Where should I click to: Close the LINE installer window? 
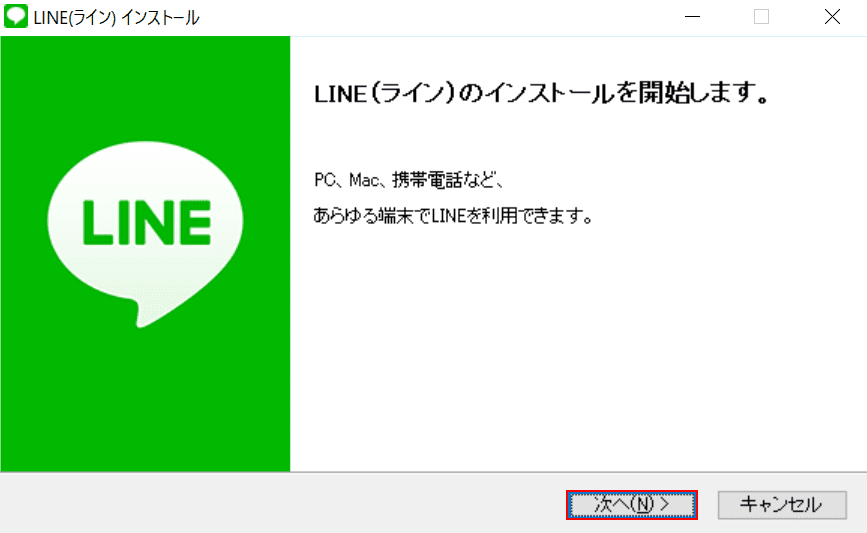tap(832, 17)
